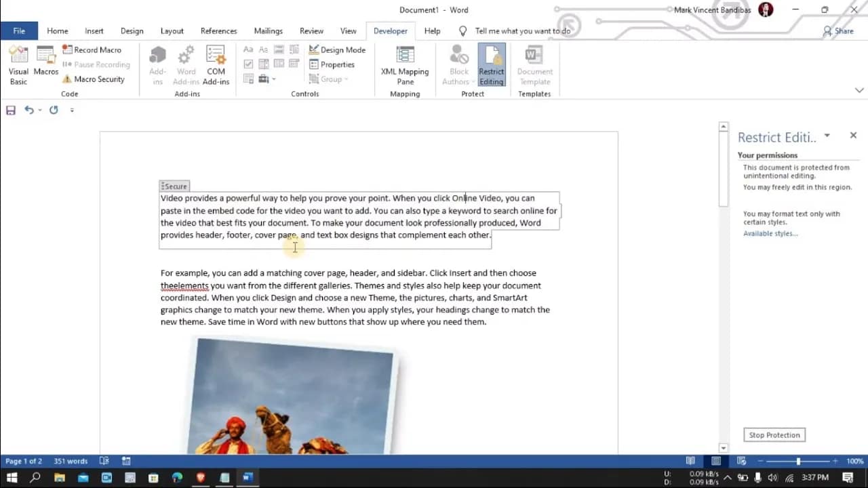Switch to the Mailings tab
The width and height of the screenshot is (868, 488).
[268, 30]
